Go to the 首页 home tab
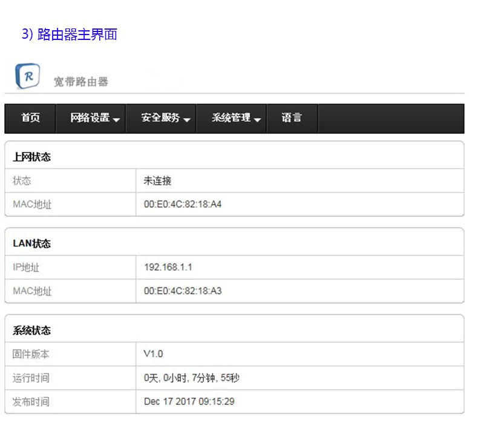 30,118
